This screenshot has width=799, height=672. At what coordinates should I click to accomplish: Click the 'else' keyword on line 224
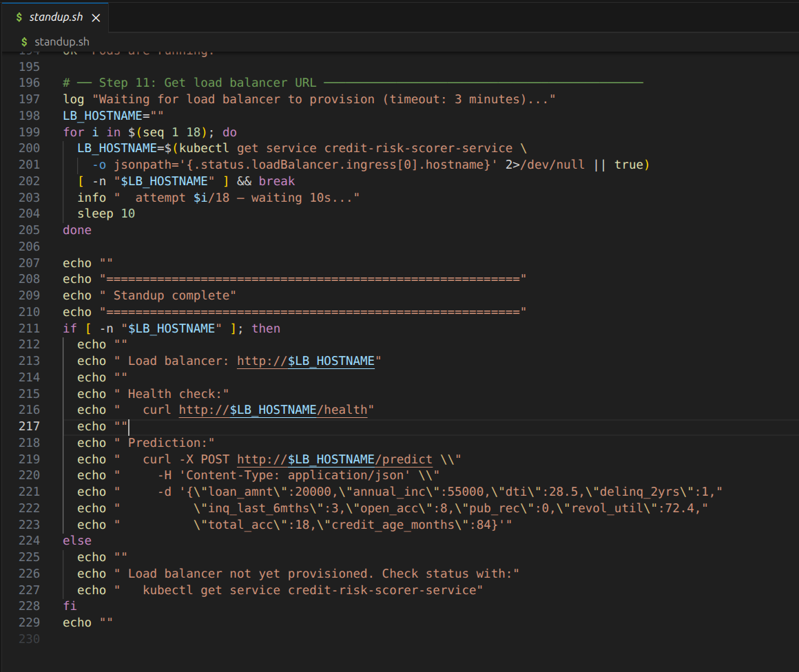coord(77,540)
